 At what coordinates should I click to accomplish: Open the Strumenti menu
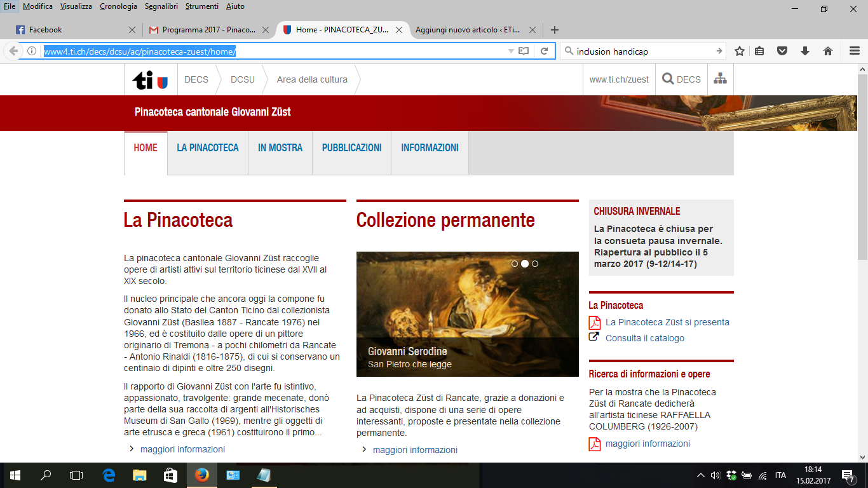(x=202, y=6)
